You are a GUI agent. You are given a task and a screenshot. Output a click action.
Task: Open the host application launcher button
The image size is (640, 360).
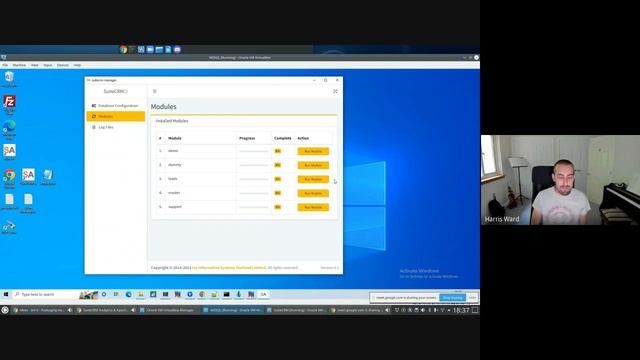point(5,310)
